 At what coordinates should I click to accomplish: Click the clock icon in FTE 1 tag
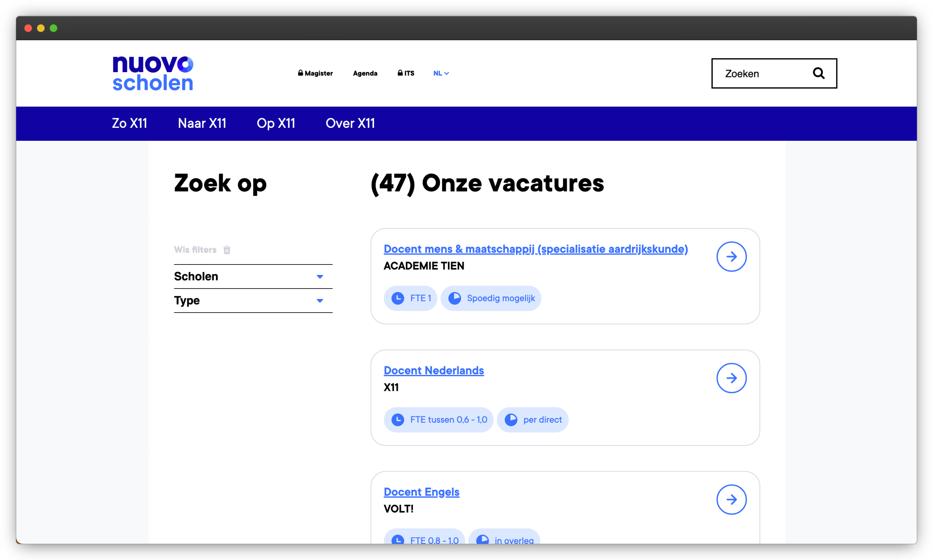click(x=398, y=298)
